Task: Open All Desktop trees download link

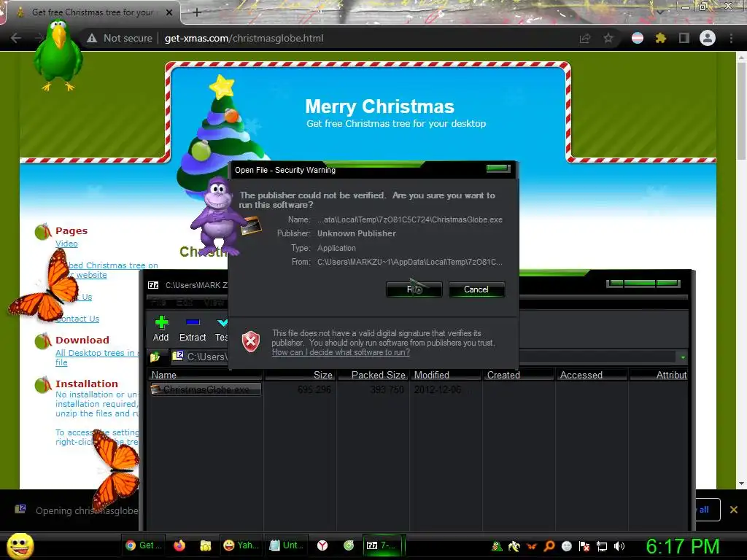Action: [x=97, y=357]
